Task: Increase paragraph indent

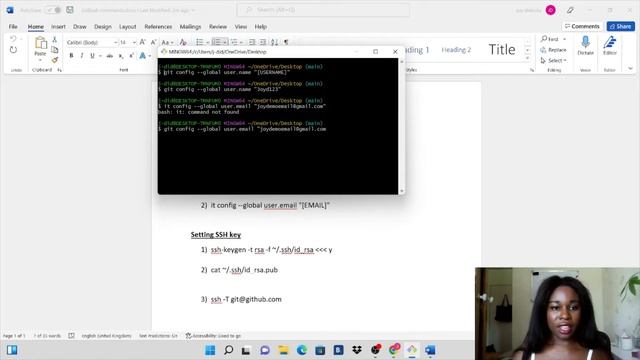Action: [263, 42]
